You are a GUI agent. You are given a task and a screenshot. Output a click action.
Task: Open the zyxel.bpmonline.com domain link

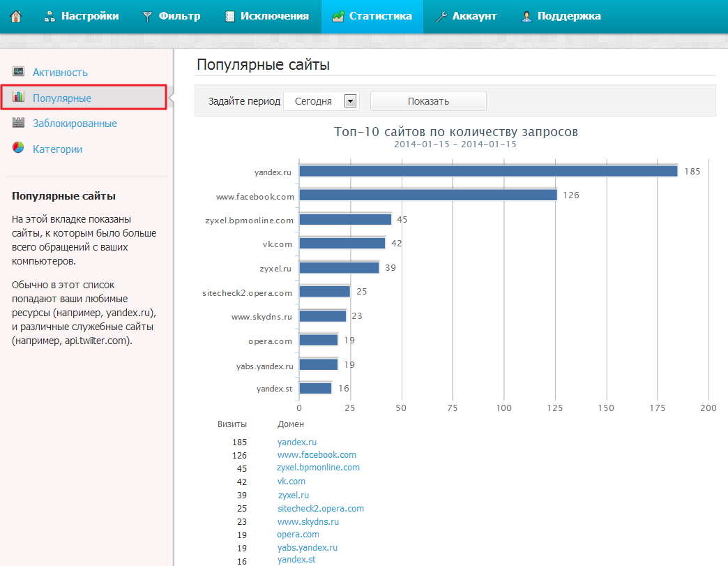coord(318,468)
